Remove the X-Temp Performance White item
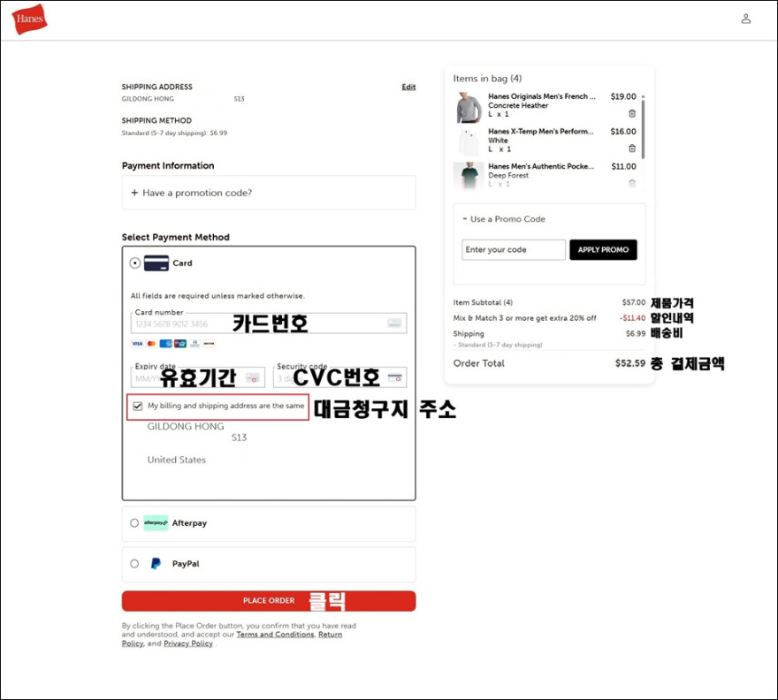 click(x=632, y=148)
